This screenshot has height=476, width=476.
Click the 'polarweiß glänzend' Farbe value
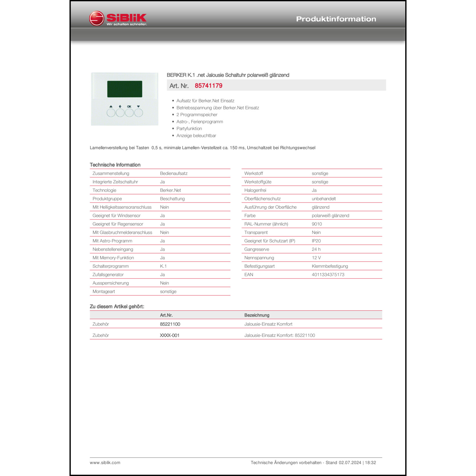click(x=330, y=215)
